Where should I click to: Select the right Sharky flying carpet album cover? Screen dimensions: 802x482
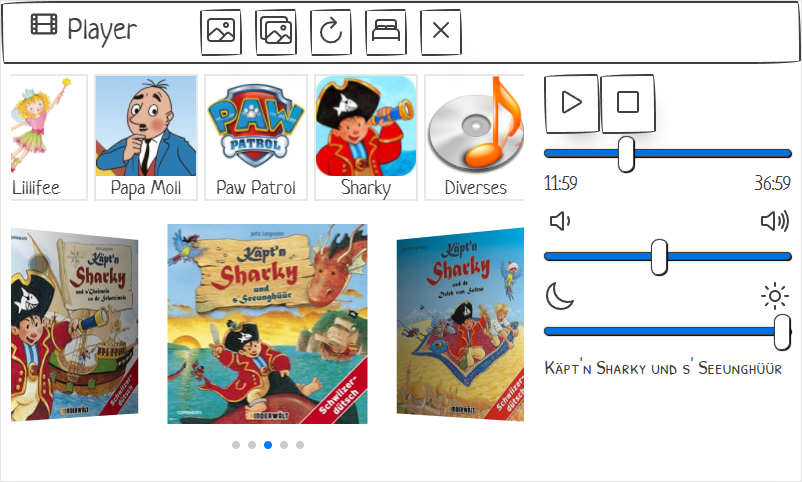click(x=460, y=324)
